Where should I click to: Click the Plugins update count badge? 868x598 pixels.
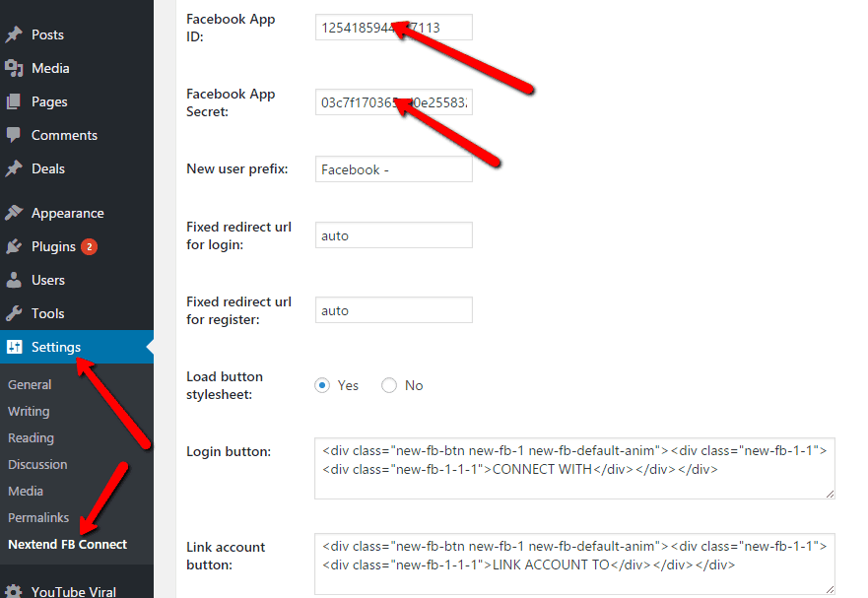[x=89, y=246]
